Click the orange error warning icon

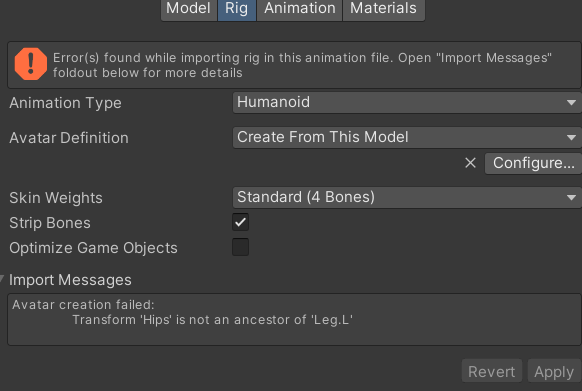[x=31, y=64]
